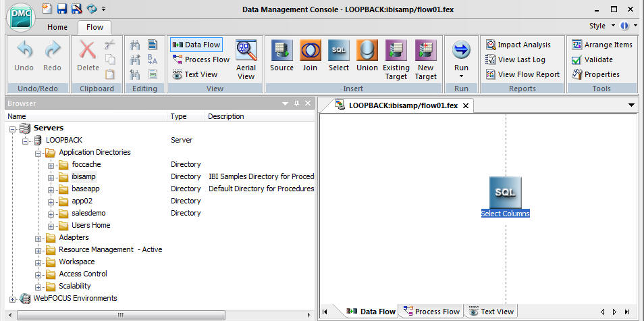
Task: Sort by the Name column header
Action: pyautogui.click(x=86, y=116)
